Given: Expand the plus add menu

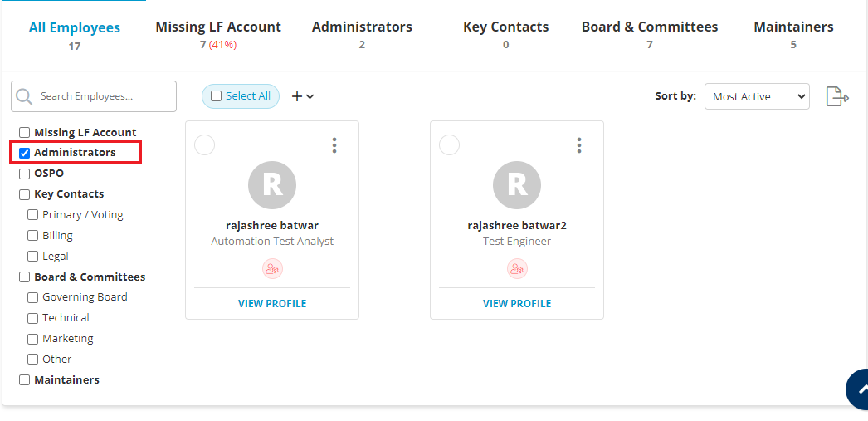Looking at the screenshot, I should pyautogui.click(x=303, y=96).
